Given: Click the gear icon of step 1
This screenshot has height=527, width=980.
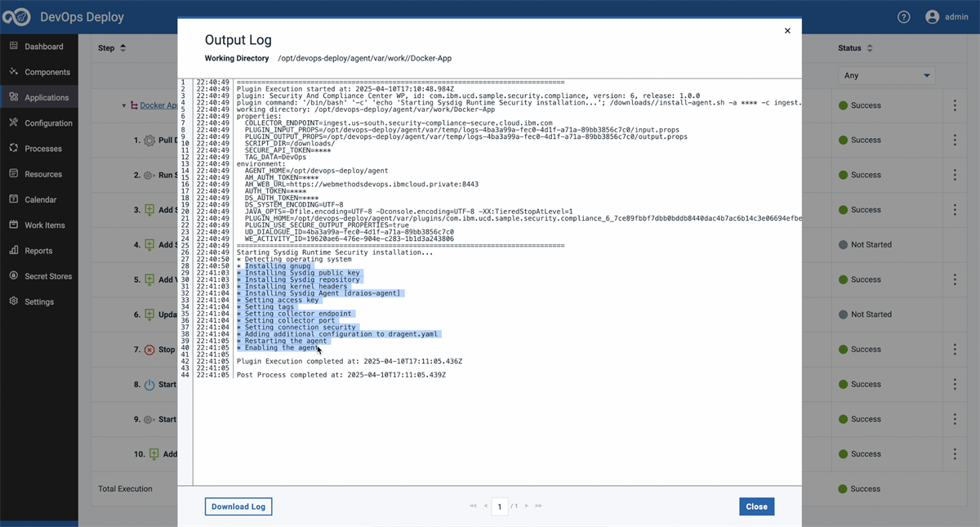Looking at the screenshot, I should coord(149,141).
